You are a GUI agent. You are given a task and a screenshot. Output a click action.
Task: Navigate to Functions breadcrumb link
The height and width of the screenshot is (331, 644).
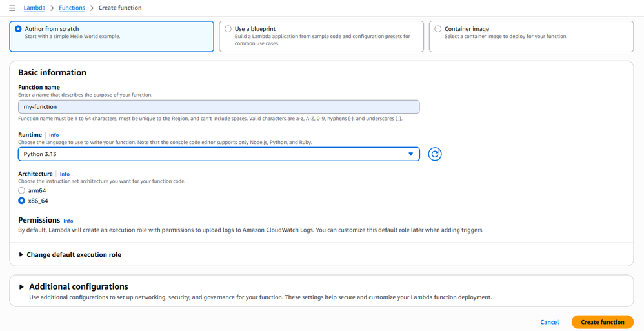[x=72, y=8]
